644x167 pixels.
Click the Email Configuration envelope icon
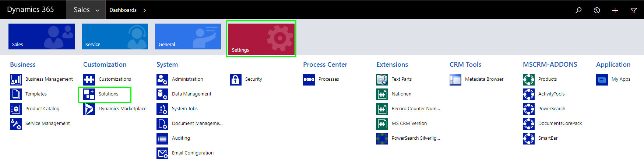point(162,153)
